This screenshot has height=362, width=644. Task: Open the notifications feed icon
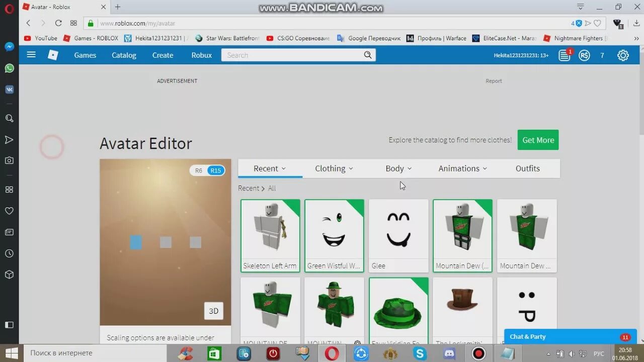pyautogui.click(x=565, y=55)
